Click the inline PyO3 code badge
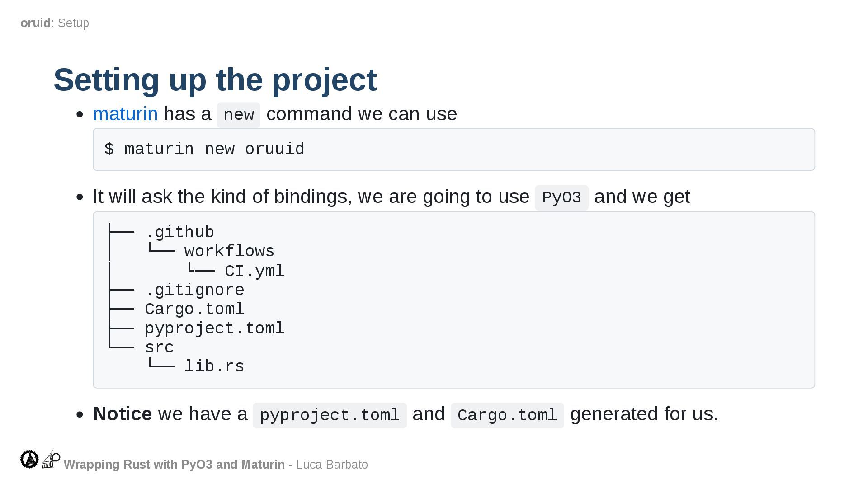 (x=561, y=197)
